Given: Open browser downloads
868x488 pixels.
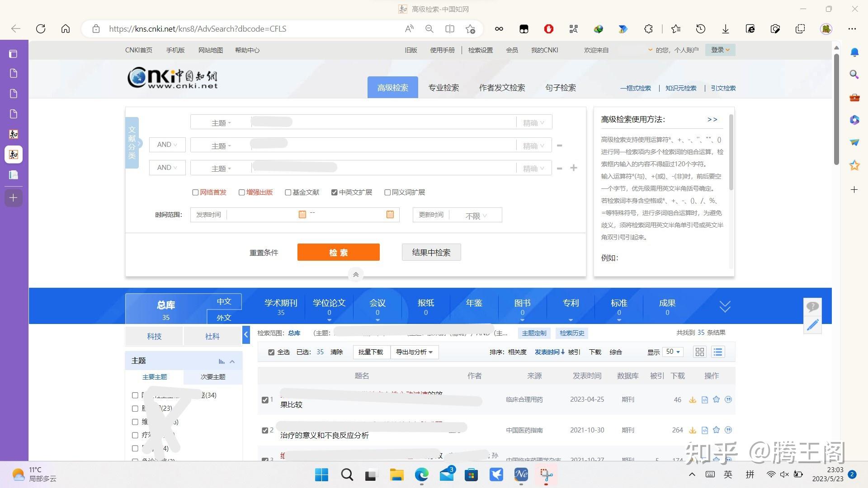Looking at the screenshot, I should point(725,29).
